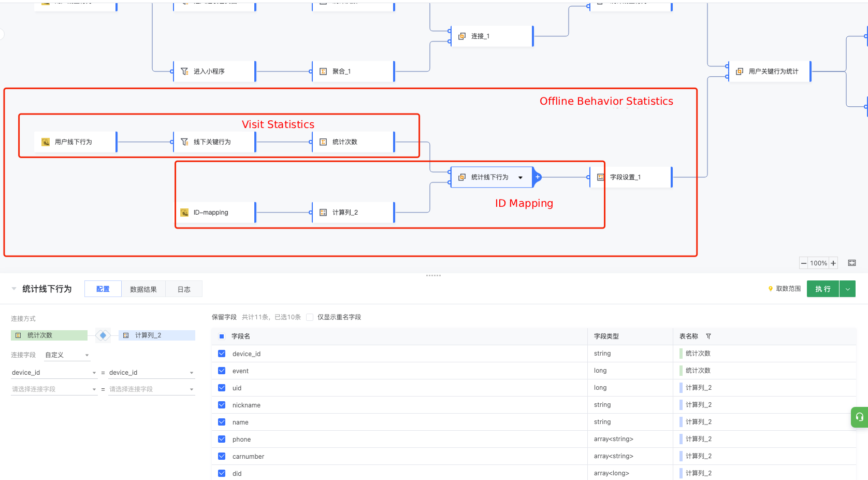This screenshot has width=868, height=480.
Task: Click the green 执行 button
Action: coord(823,289)
